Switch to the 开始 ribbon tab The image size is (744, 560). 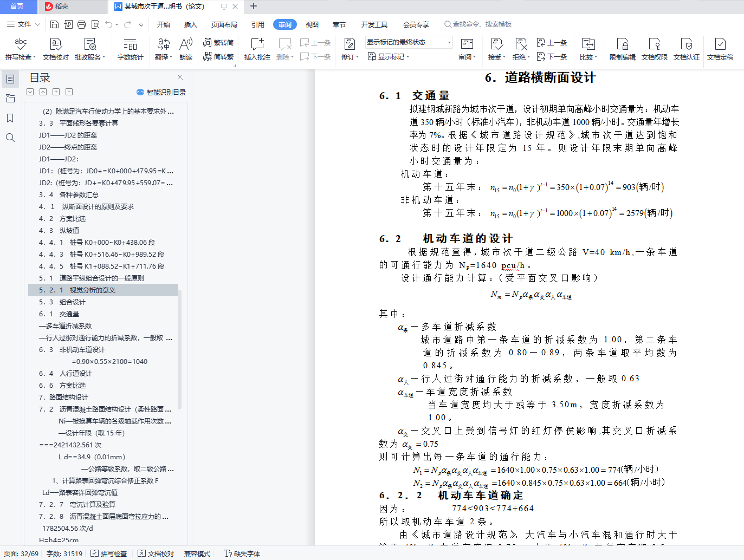point(164,24)
